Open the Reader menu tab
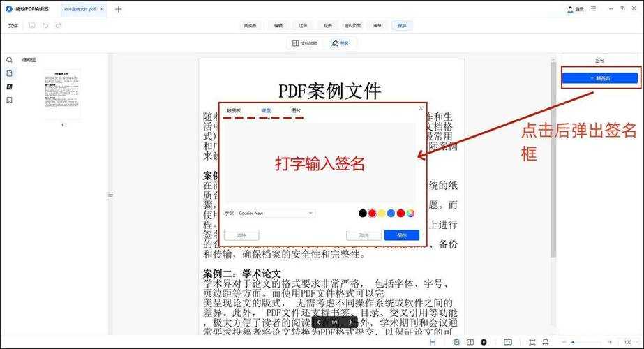Screen dimensions: 644x349 250,26
